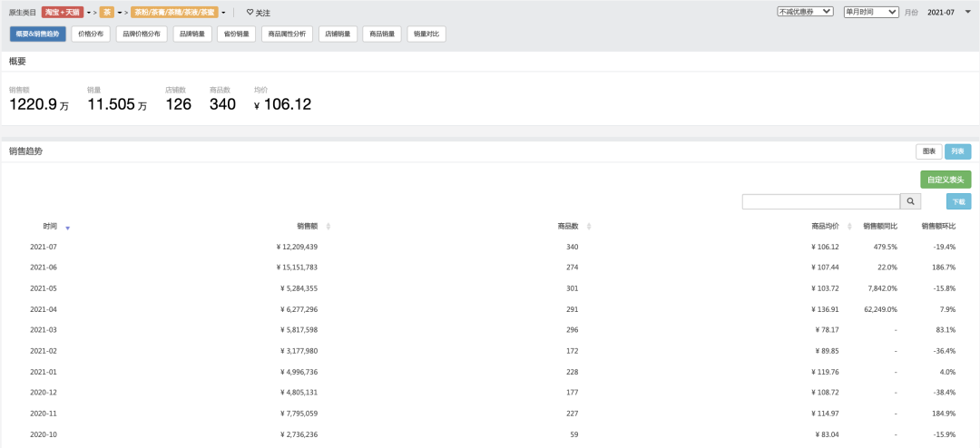The height and width of the screenshot is (448, 980).
Task: Go to the 省份销量 tab
Action: pyautogui.click(x=237, y=34)
